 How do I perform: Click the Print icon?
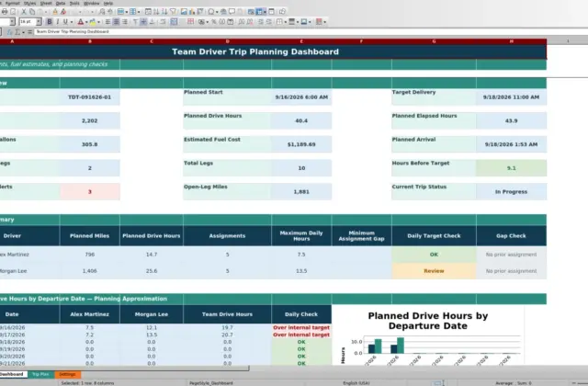point(5,12)
